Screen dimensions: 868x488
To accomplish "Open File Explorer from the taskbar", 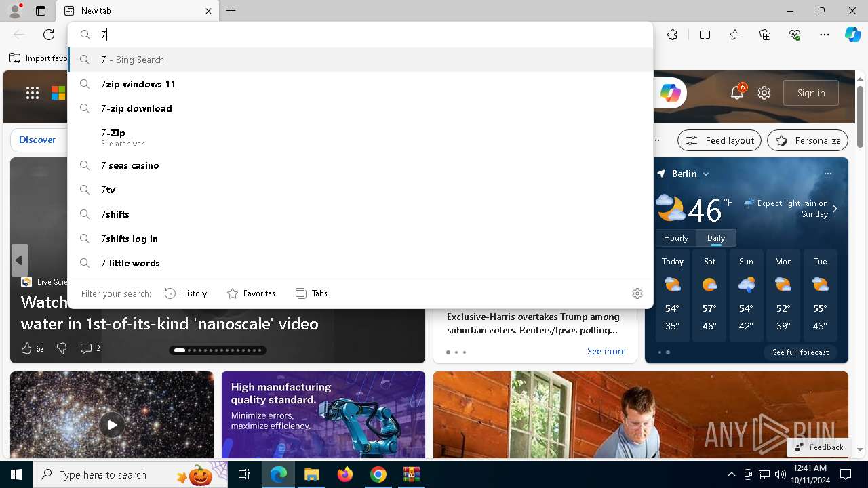I will click(311, 474).
